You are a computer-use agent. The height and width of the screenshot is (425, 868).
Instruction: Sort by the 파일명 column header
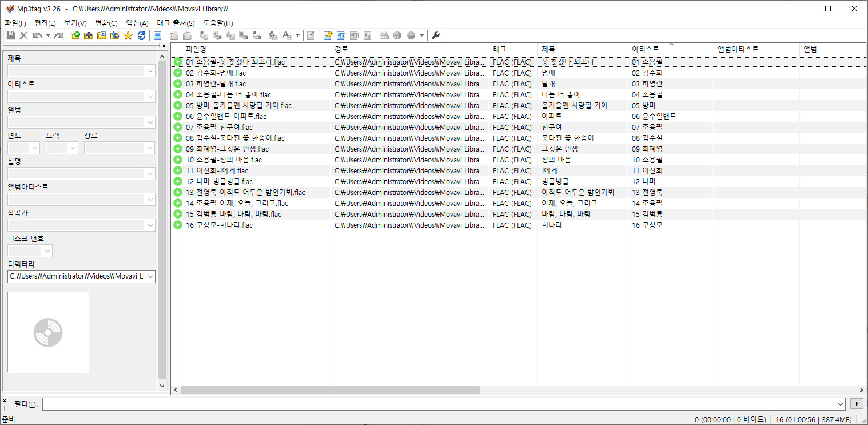[256, 49]
